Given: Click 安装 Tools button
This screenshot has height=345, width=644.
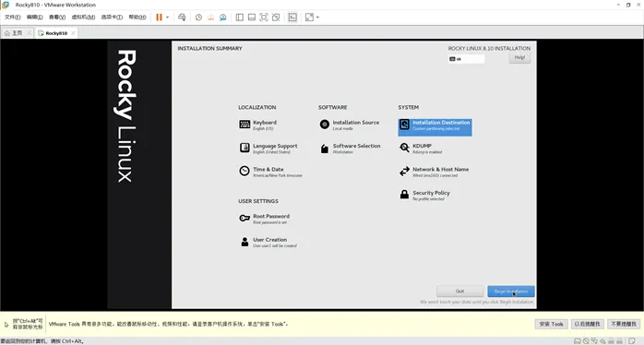Looking at the screenshot, I should 552,324.
